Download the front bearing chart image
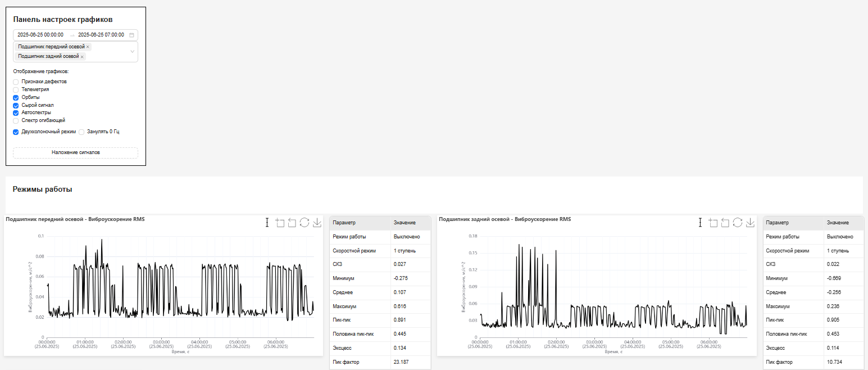This screenshot has height=370, width=868. click(317, 223)
